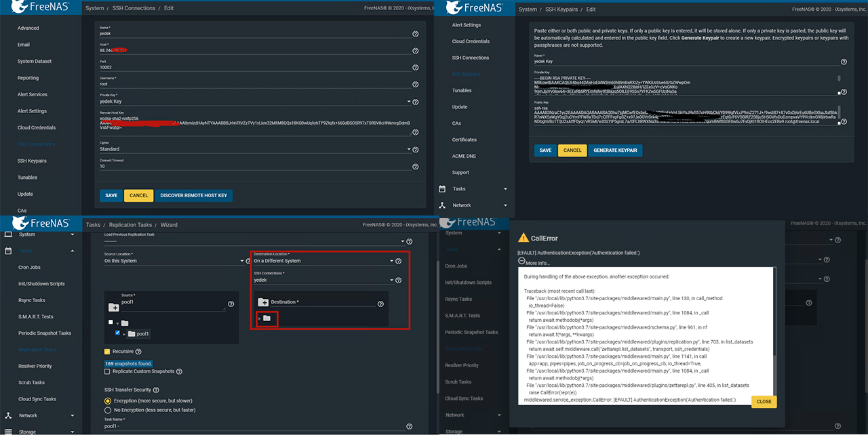This screenshot has height=435, width=868.
Task: Click the Port input field showing 10002
Action: point(254,68)
